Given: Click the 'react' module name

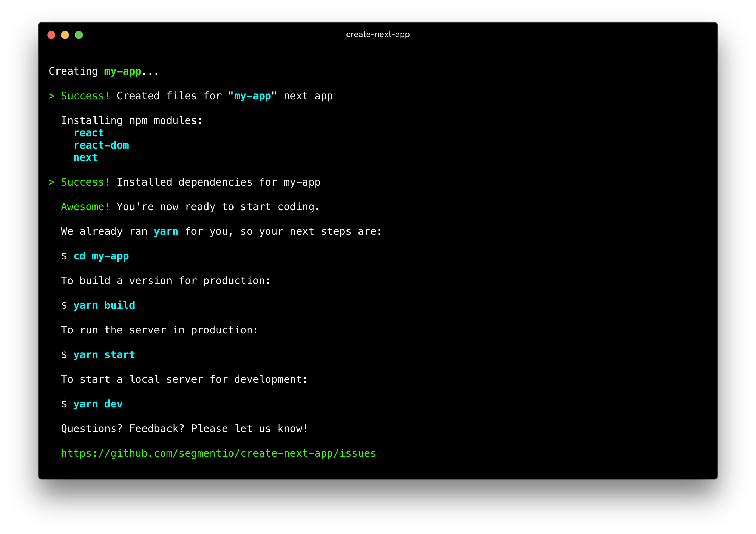Looking at the screenshot, I should [x=89, y=133].
